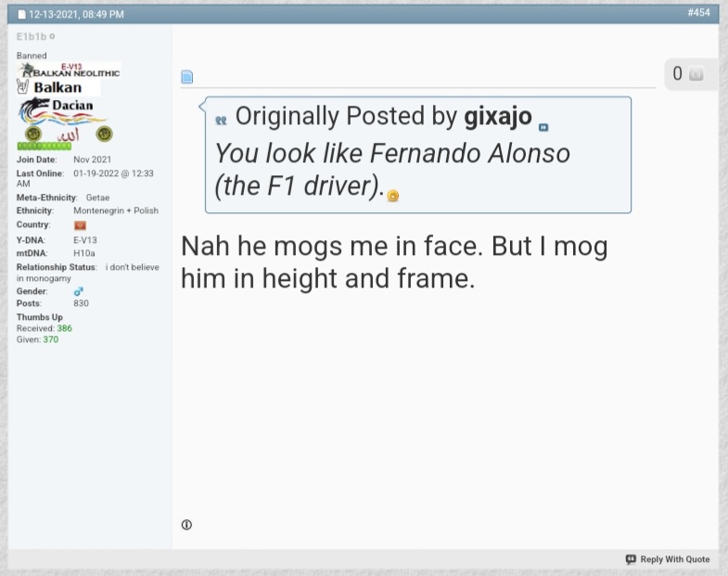Viewport: 728px width, 576px height.
Task: Click the male gender symbol icon
Action: point(79,291)
